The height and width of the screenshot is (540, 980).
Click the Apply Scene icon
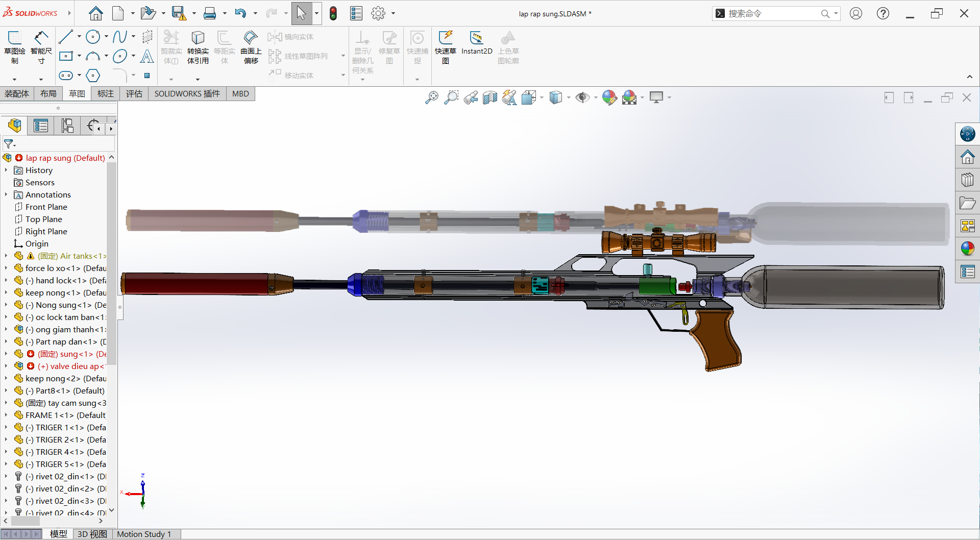(x=629, y=97)
